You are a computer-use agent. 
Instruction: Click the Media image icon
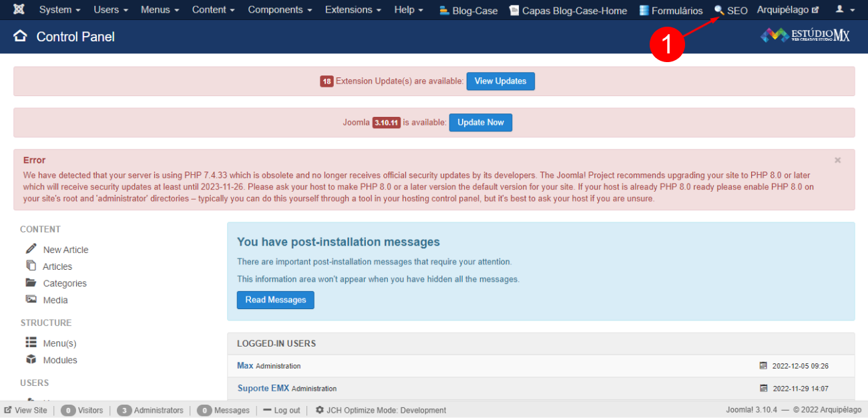[x=31, y=300]
